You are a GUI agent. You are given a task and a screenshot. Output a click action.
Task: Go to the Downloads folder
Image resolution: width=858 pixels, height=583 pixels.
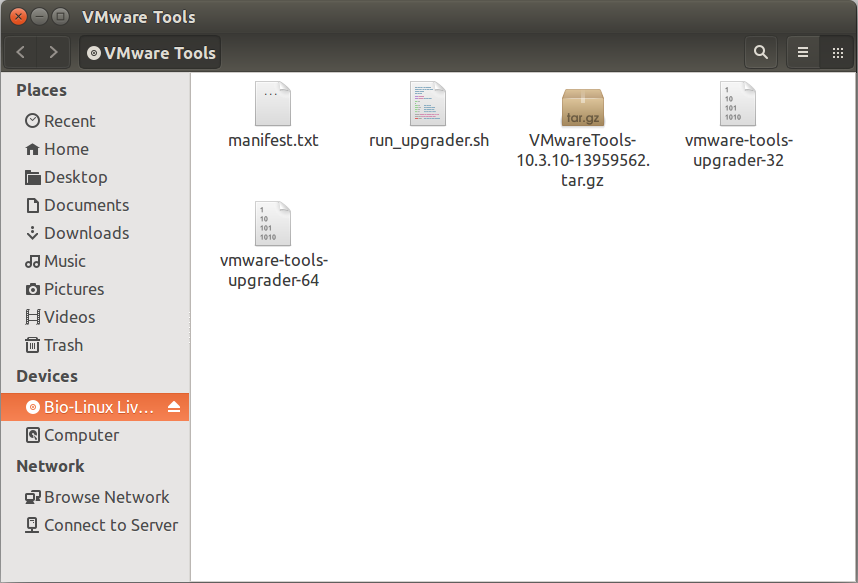75,233
